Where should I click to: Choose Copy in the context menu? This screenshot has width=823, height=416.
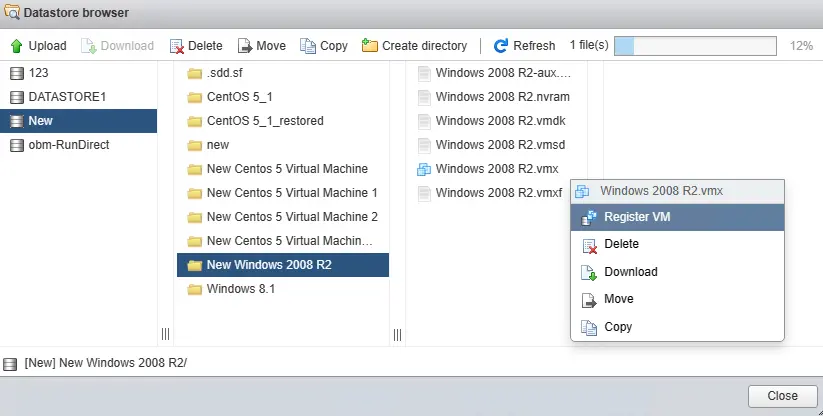(618, 327)
